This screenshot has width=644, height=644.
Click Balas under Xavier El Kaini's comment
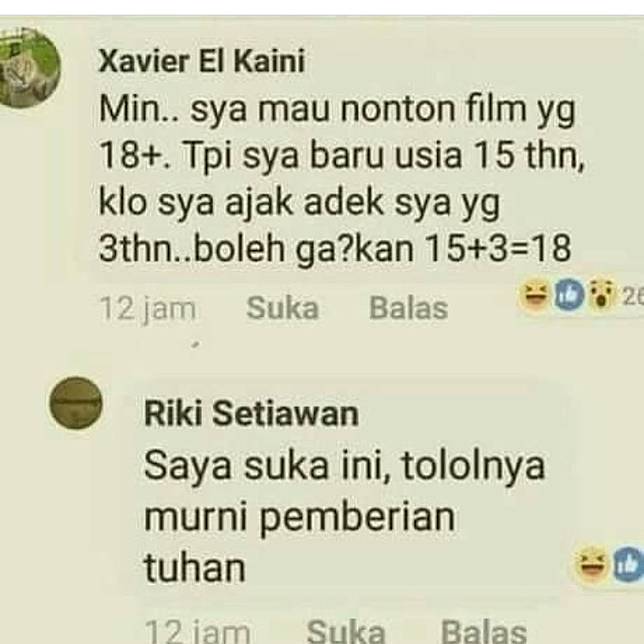(x=408, y=308)
